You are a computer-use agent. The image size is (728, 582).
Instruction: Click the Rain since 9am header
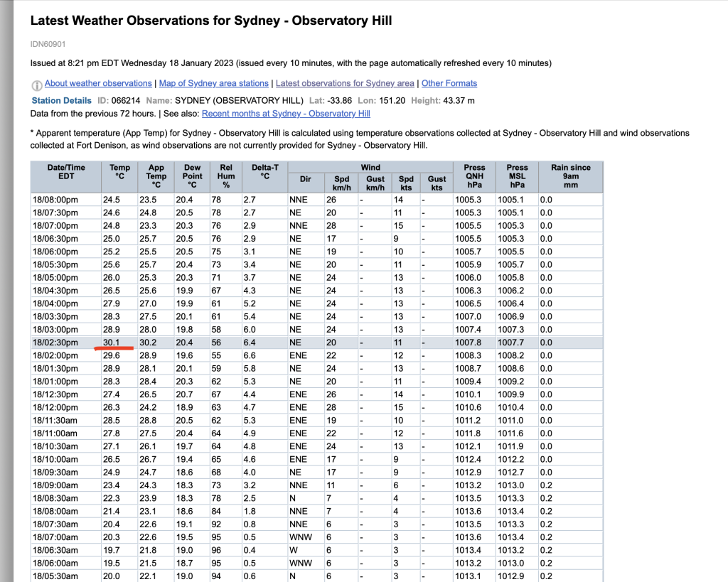coord(570,177)
